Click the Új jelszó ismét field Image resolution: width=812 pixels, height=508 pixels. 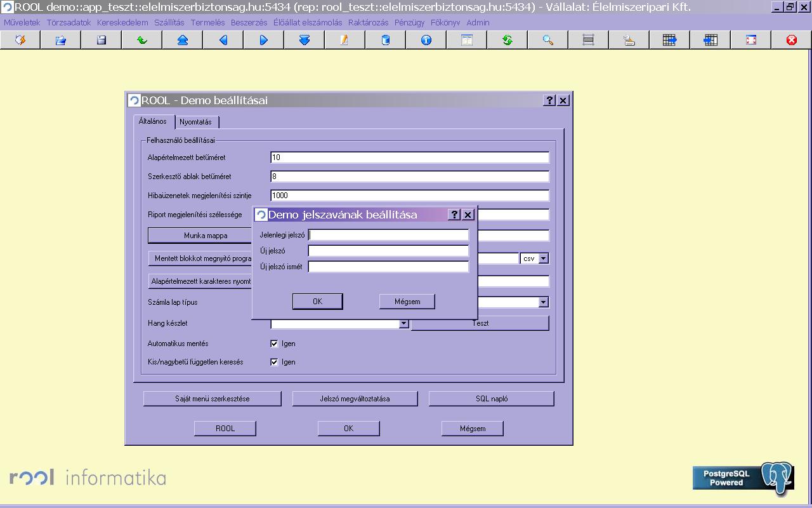388,267
